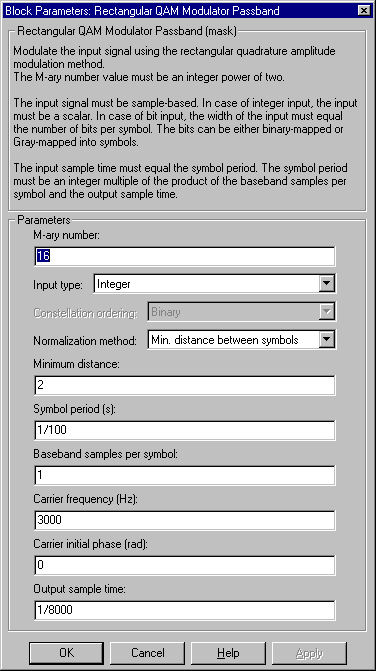376x671 pixels.
Task: Click the Carrier initial phase (rad) field
Action: 185,565
